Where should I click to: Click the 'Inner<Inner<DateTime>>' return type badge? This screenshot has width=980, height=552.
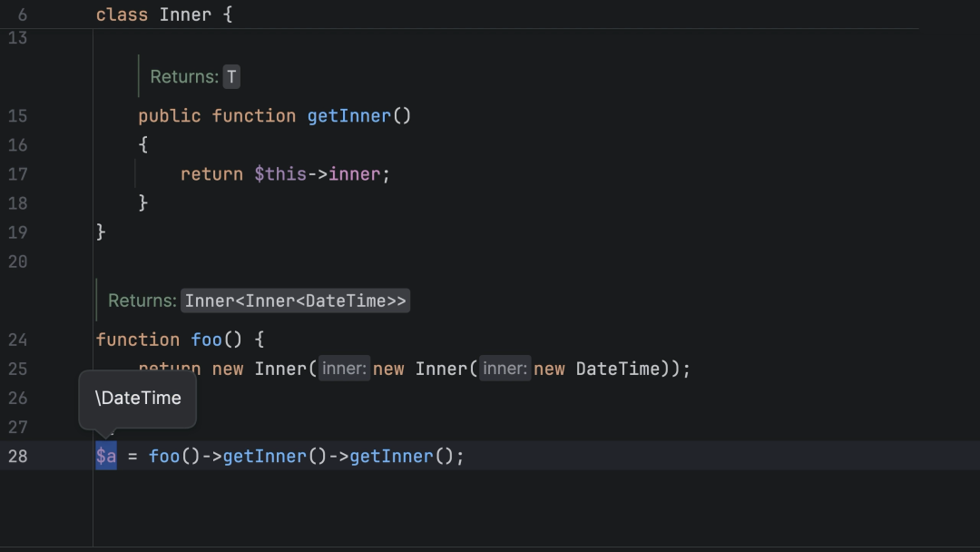pyautogui.click(x=296, y=301)
